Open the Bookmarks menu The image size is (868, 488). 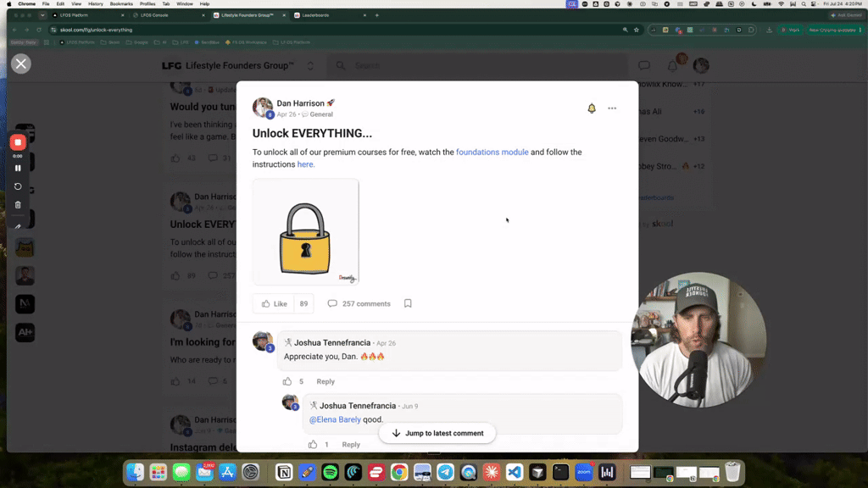[121, 4]
